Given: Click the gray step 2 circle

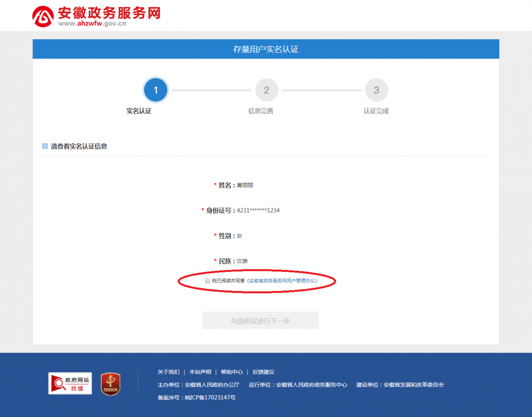Looking at the screenshot, I should coord(267,90).
